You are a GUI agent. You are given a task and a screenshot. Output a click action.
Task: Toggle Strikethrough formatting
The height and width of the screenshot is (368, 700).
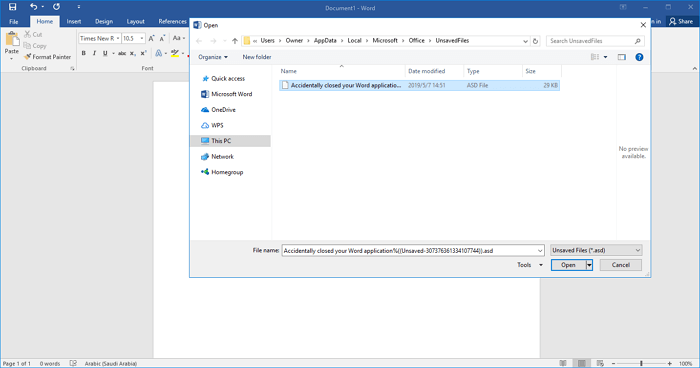pos(122,53)
